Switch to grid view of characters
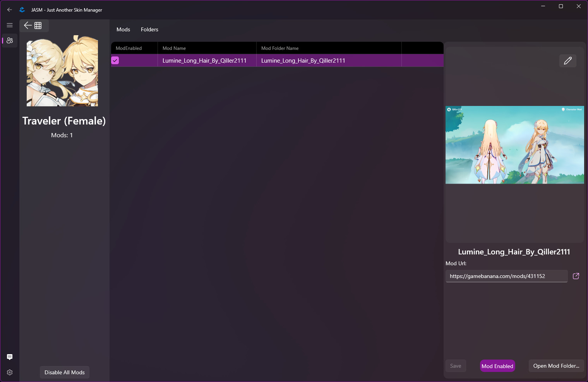The width and height of the screenshot is (588, 382). point(38,26)
